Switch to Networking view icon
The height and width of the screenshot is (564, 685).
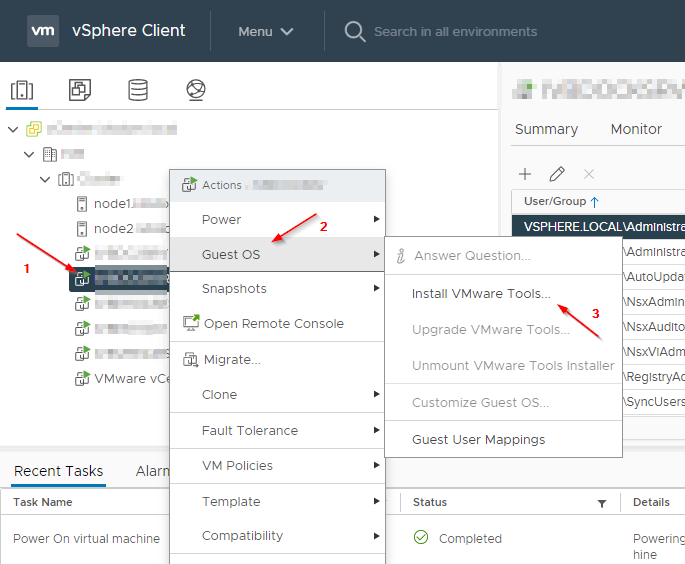[196, 90]
